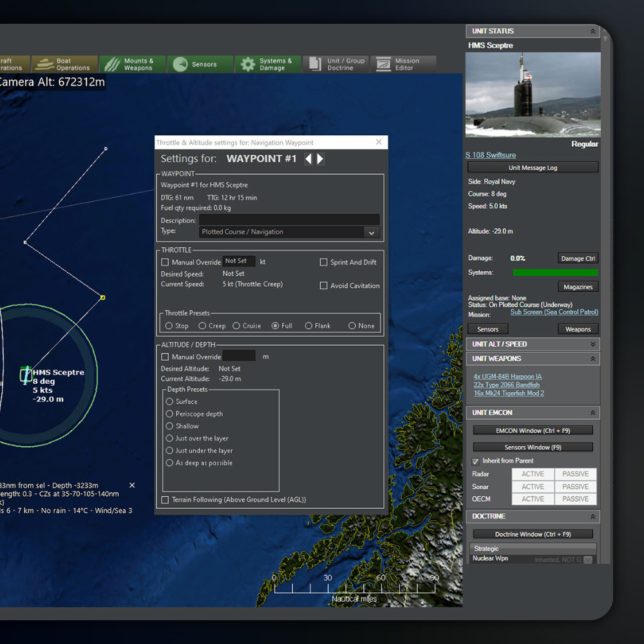Select the Flank throttle preset
This screenshot has width=644, height=644.
tap(309, 326)
